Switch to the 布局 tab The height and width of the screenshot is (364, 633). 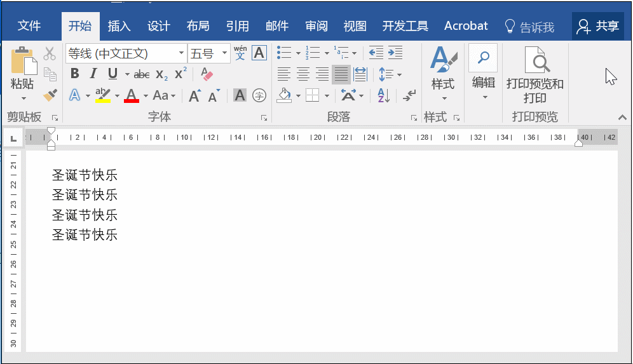click(198, 26)
